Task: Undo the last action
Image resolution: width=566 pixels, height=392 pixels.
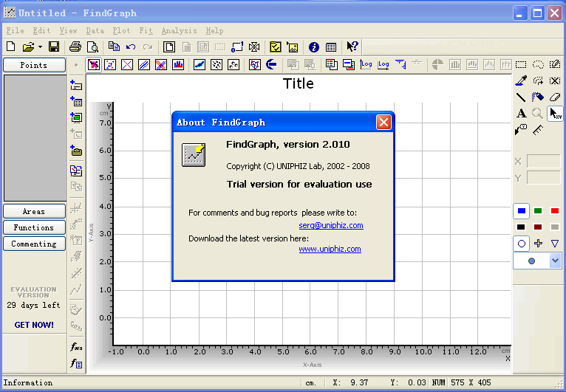Action: [x=131, y=47]
